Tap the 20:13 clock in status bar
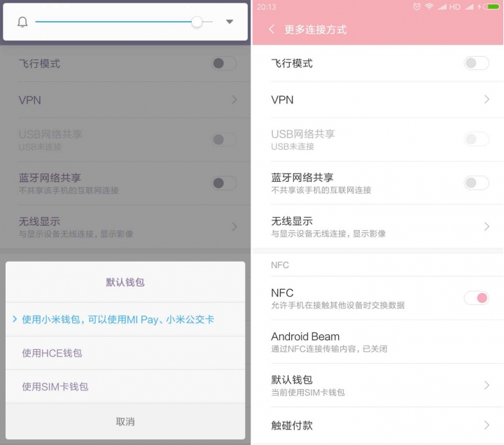 tap(266, 7)
